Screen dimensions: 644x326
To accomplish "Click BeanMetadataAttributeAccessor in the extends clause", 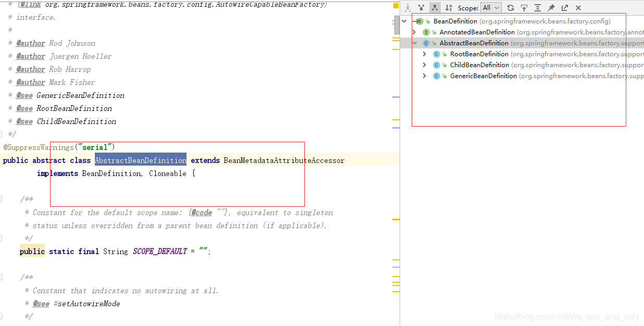I will [284, 160].
